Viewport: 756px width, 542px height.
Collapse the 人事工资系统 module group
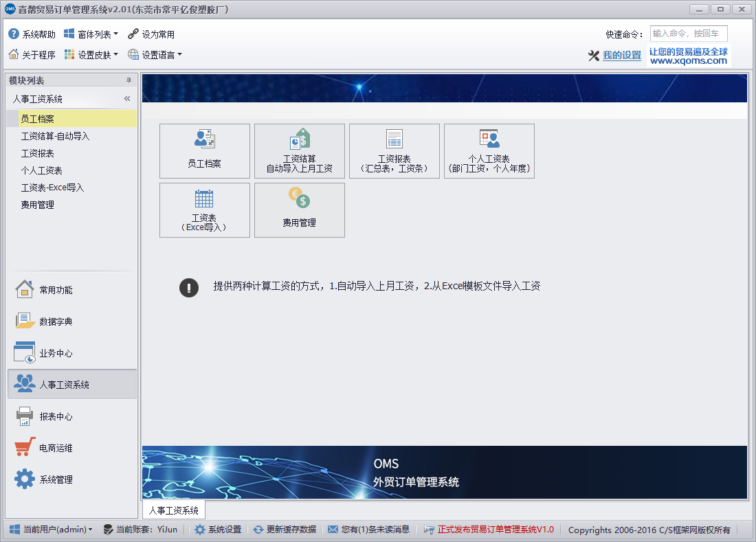tap(127, 99)
